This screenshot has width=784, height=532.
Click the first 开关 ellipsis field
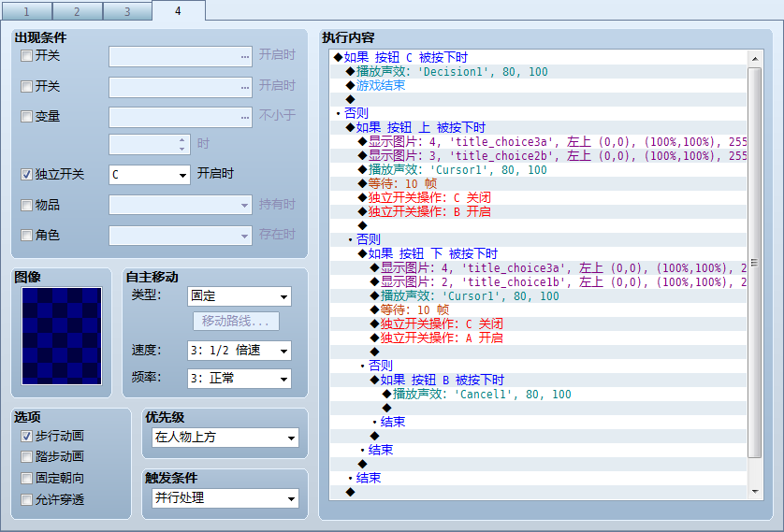coord(181,56)
